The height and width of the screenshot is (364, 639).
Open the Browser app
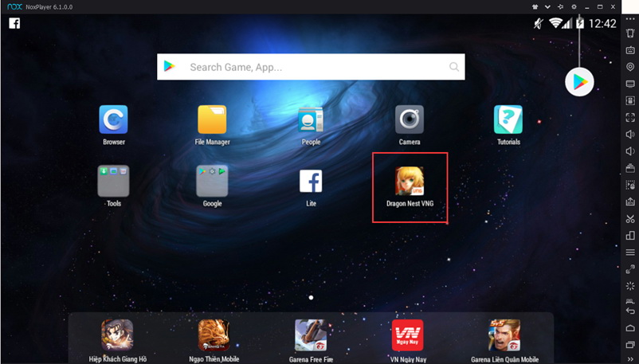[113, 120]
